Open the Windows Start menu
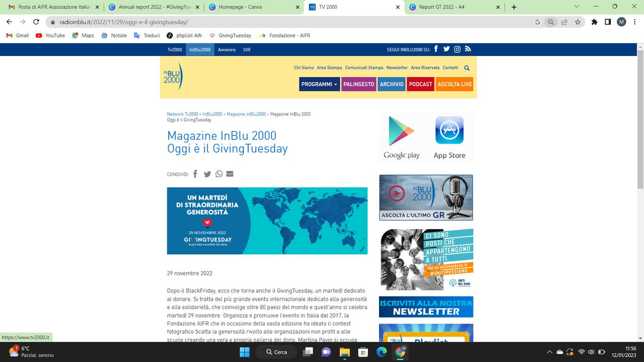The width and height of the screenshot is (644, 362). tap(244, 352)
